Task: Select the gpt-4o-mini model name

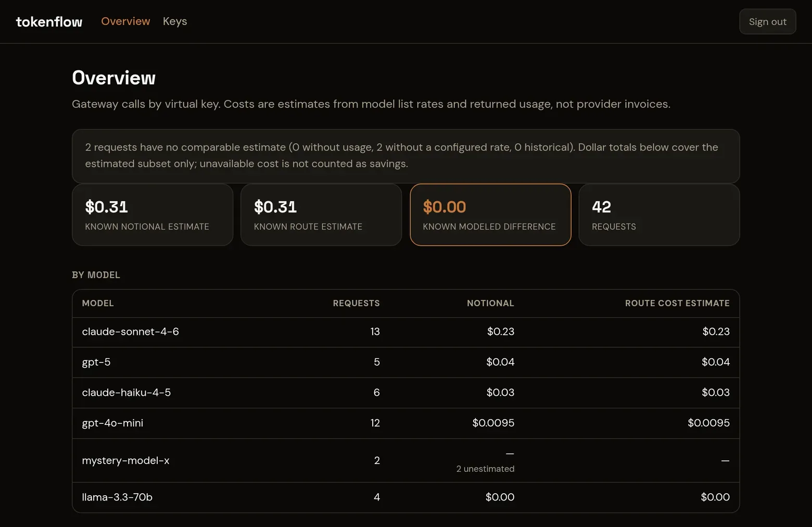Action: click(x=112, y=423)
